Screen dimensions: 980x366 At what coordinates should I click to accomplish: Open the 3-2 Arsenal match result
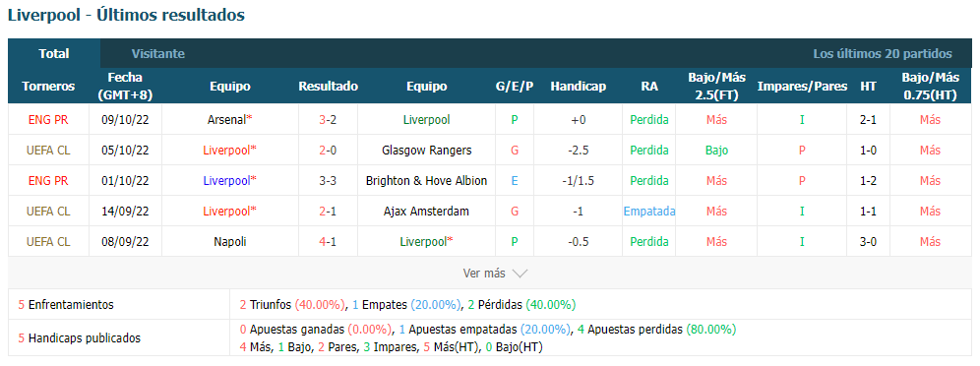click(328, 120)
